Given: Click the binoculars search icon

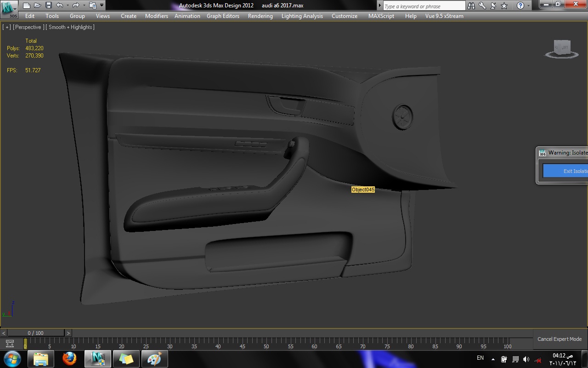Looking at the screenshot, I should click(472, 6).
